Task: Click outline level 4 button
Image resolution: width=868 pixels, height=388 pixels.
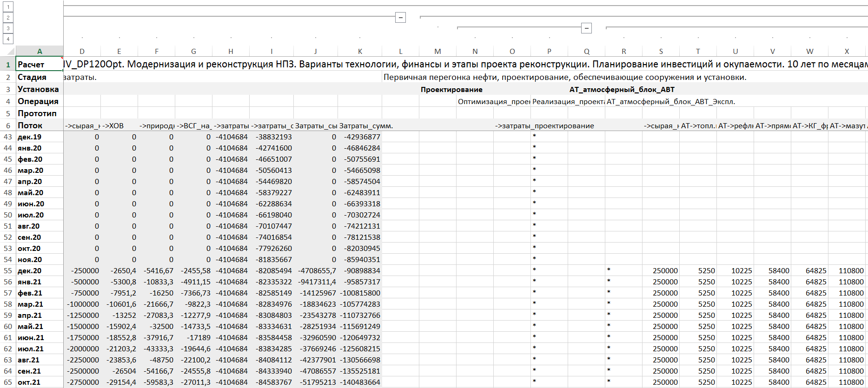Action: pyautogui.click(x=8, y=39)
